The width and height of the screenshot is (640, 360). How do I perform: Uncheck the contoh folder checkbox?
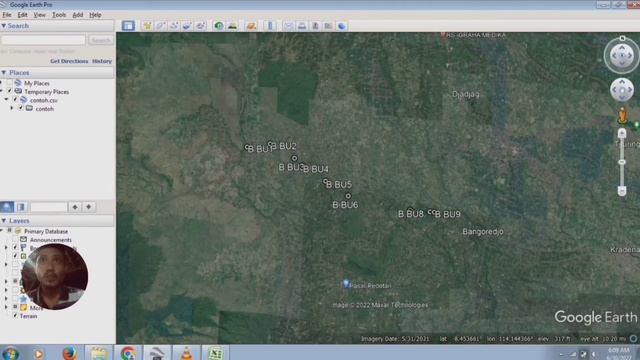tap(20, 109)
